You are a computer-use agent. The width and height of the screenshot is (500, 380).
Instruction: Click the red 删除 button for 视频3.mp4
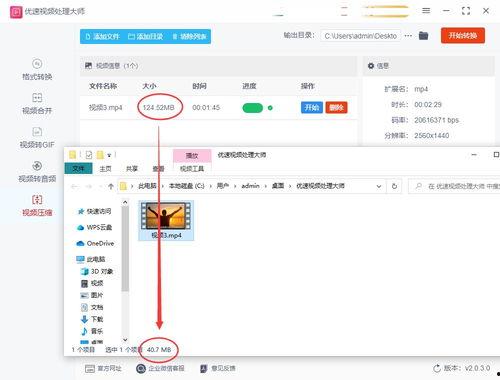[x=336, y=107]
